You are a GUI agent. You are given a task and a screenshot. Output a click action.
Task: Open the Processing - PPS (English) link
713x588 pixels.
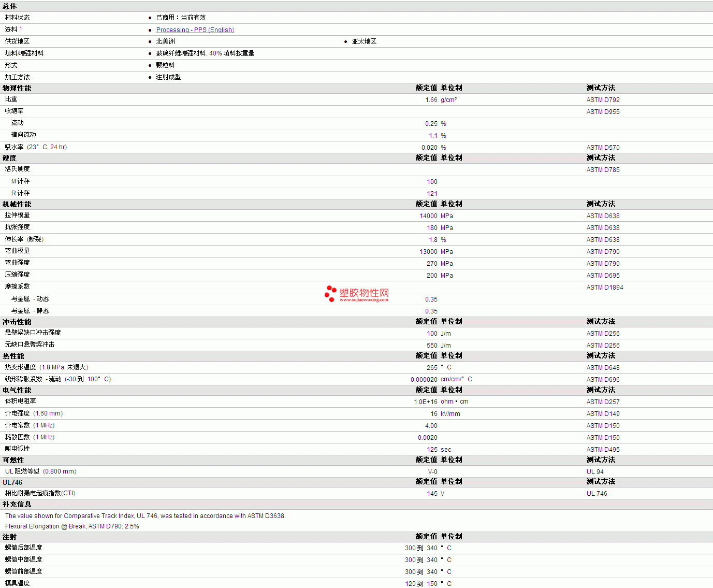click(x=195, y=30)
